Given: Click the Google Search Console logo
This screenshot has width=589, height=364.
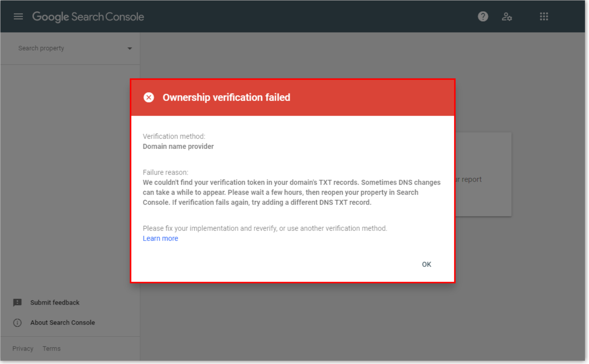Looking at the screenshot, I should 88,17.
